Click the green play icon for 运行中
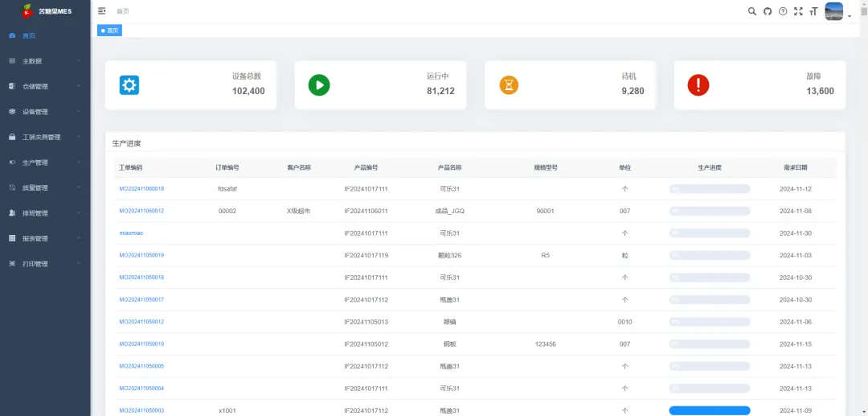 (x=319, y=85)
